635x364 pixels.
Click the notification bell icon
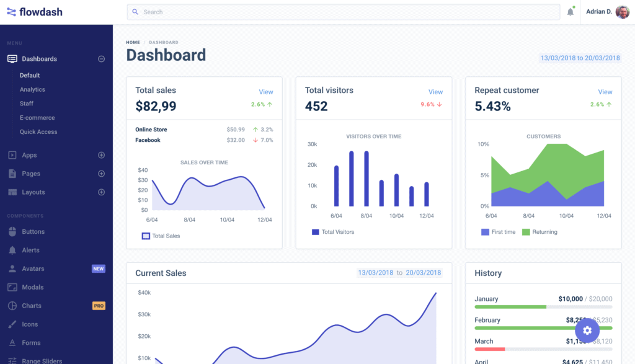[x=570, y=12]
